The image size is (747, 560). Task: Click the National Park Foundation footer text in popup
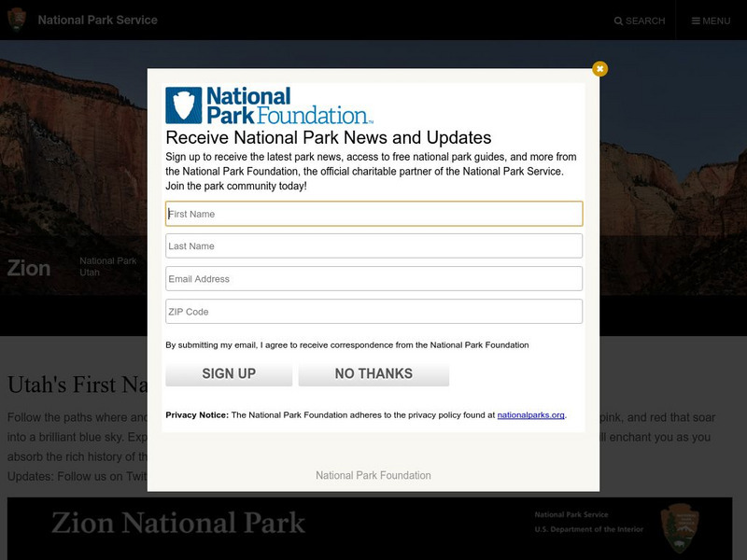click(x=373, y=475)
